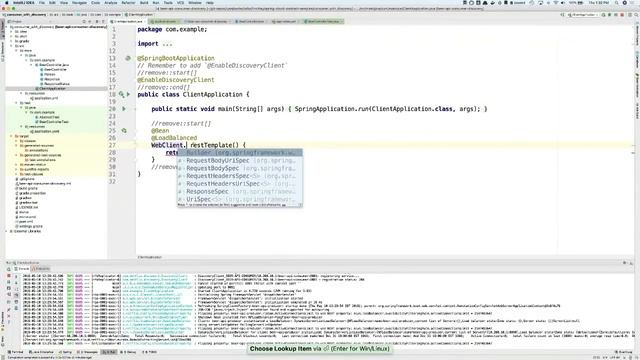The image size is (640, 360).
Task: Stop the process in Run panel
Action: pos(9,276)
